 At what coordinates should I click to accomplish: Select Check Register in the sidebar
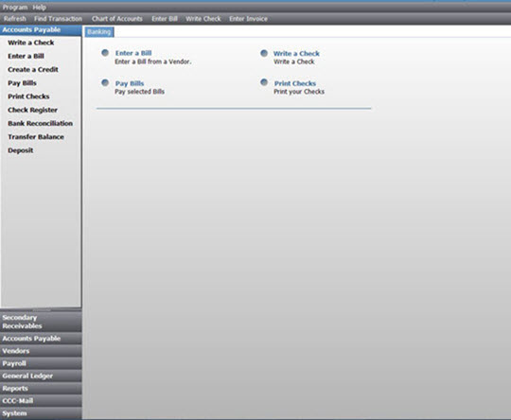pyautogui.click(x=32, y=110)
